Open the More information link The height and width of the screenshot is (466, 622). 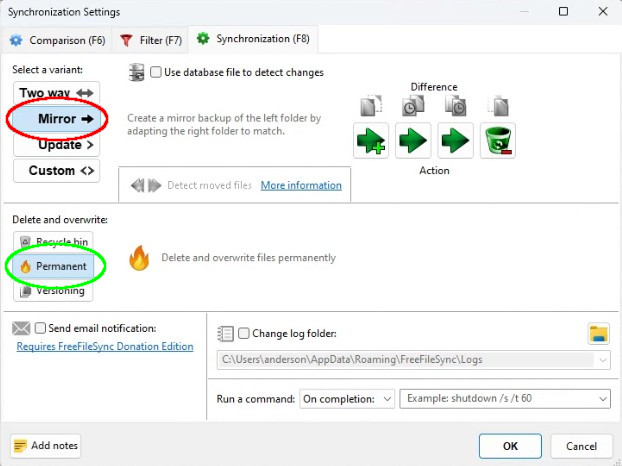pyautogui.click(x=300, y=185)
